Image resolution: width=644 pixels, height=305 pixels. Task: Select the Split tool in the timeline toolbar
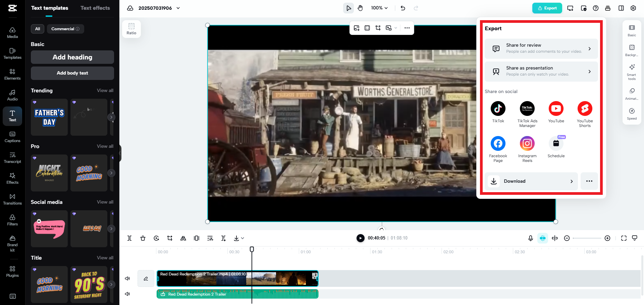129,238
